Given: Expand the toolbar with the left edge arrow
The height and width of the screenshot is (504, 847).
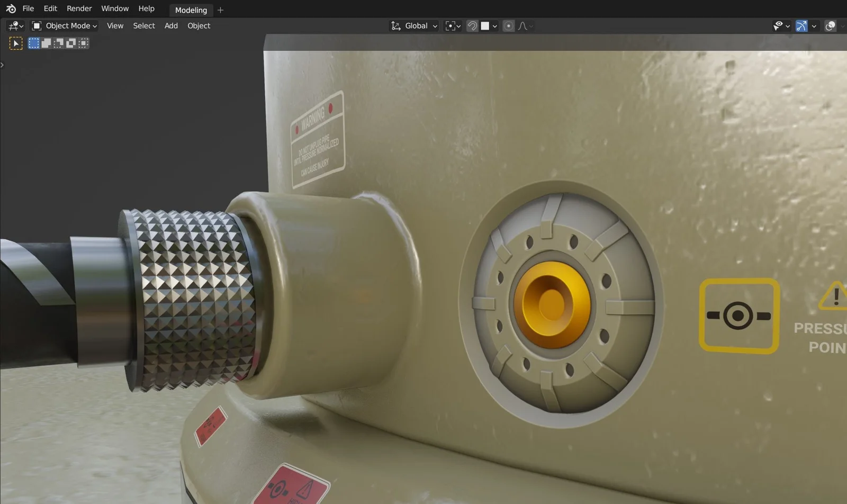Looking at the screenshot, I should (x=2, y=65).
